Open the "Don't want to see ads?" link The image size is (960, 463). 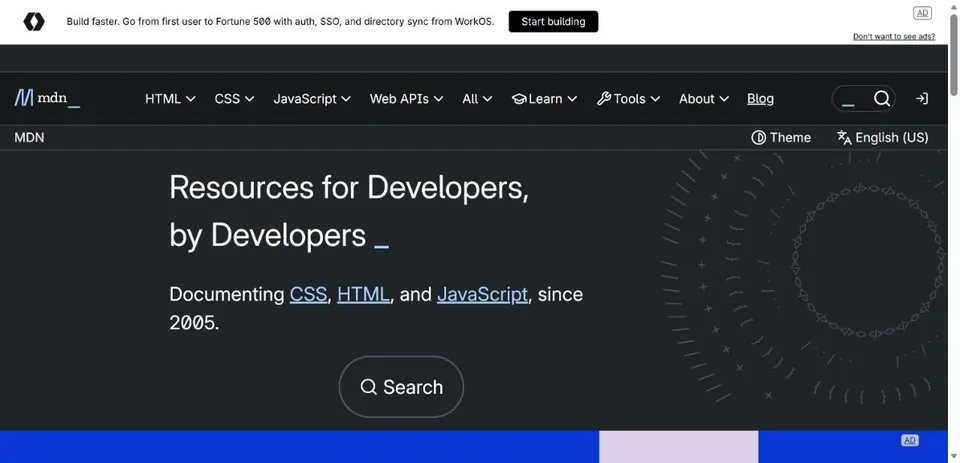coord(894,37)
